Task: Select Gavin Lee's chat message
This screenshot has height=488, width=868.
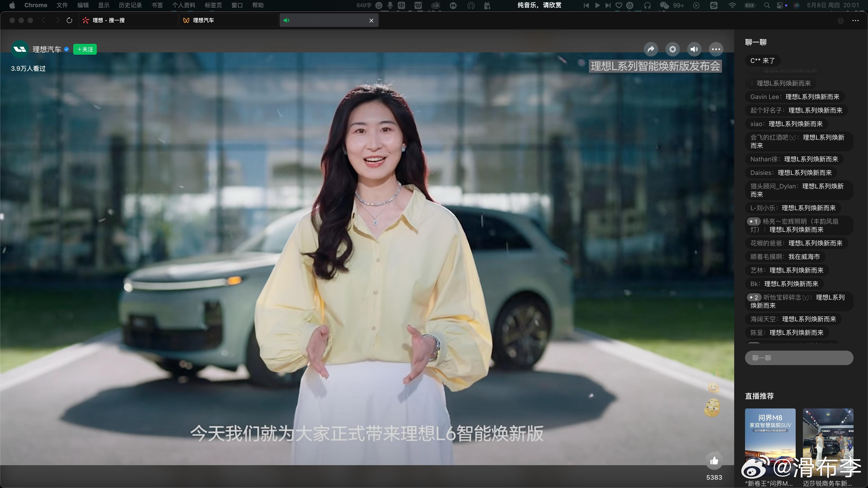Action: coord(795,97)
